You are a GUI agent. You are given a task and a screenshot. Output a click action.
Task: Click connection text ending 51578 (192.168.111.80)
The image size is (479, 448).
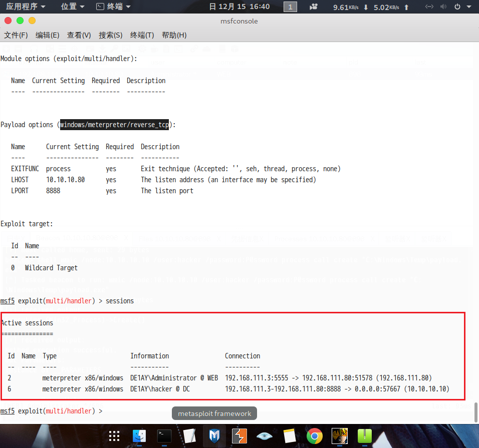[x=328, y=378]
